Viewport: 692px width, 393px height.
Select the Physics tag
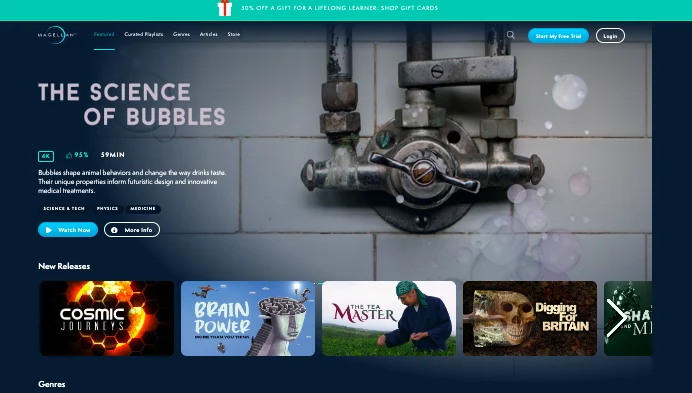click(107, 208)
